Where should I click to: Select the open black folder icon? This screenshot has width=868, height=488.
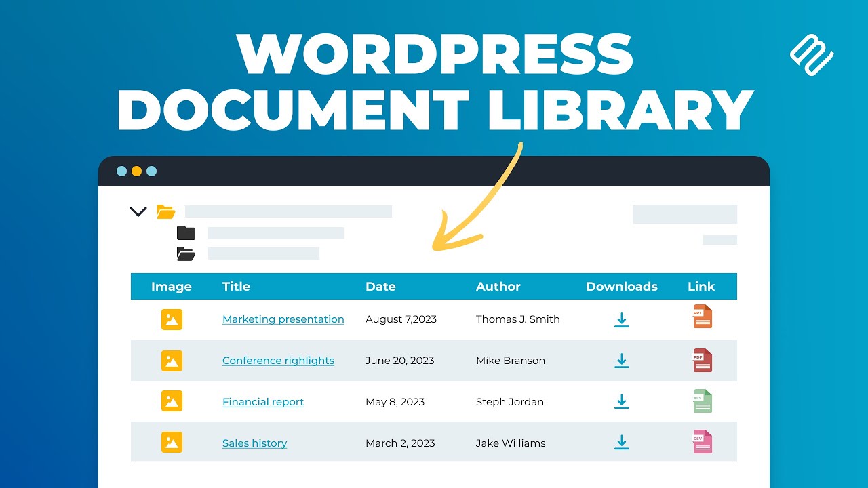(x=186, y=254)
